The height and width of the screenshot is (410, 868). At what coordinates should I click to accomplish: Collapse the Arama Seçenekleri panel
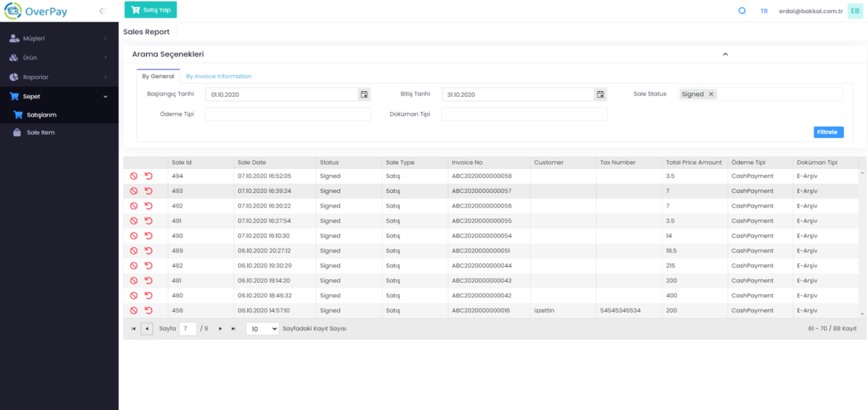pyautogui.click(x=725, y=54)
